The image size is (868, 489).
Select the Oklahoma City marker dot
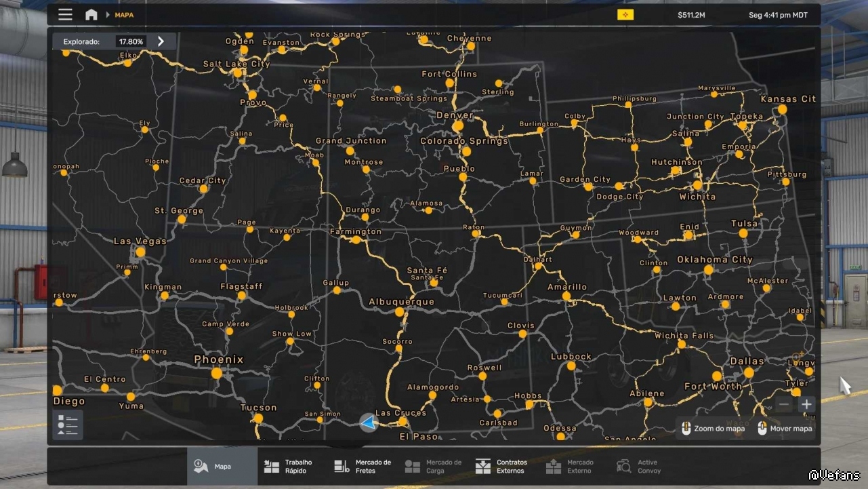coord(709,270)
